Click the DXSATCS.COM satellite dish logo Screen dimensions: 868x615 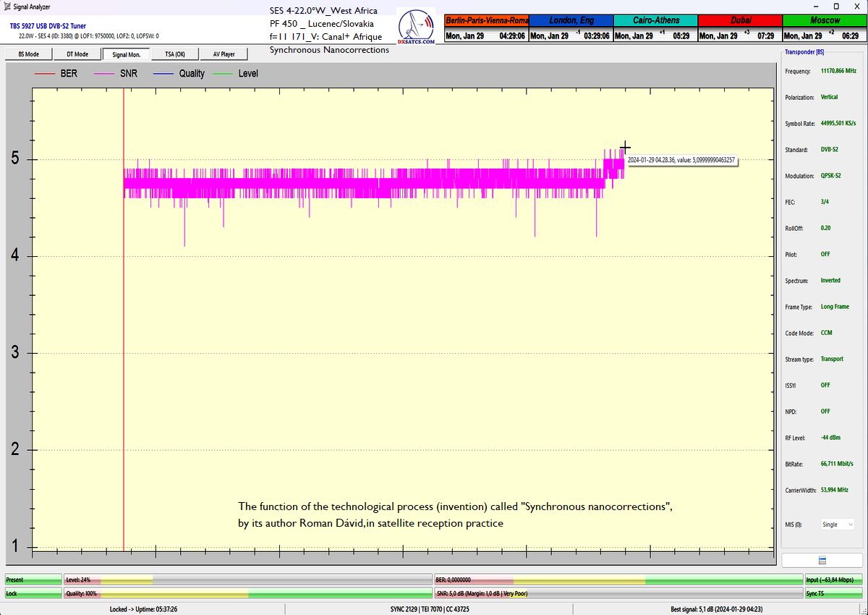pyautogui.click(x=417, y=28)
